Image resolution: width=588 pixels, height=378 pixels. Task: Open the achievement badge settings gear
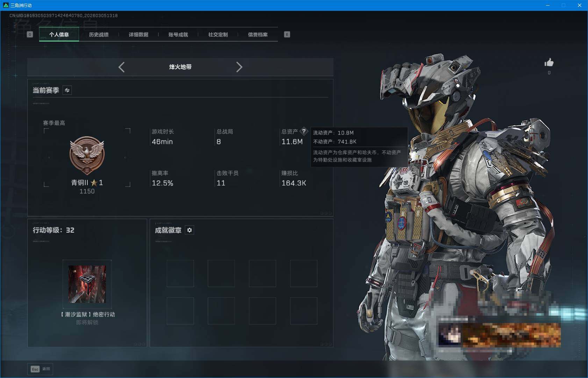tap(189, 230)
